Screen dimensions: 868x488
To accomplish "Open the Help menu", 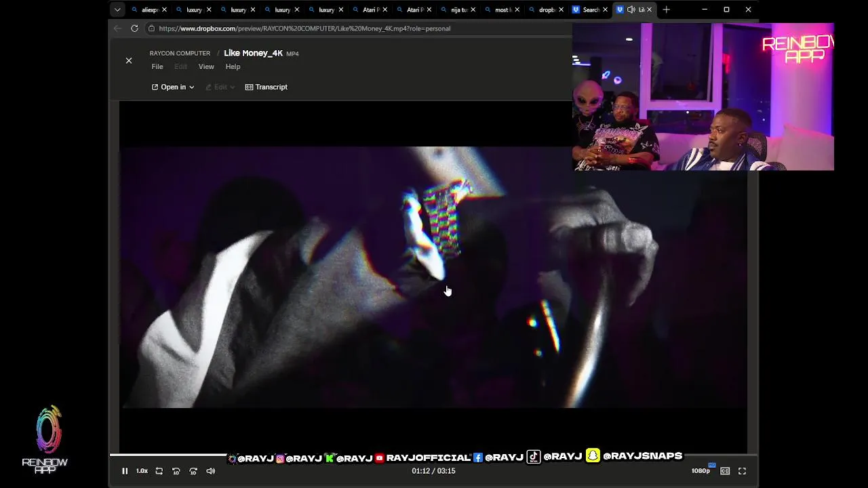I will (x=233, y=66).
